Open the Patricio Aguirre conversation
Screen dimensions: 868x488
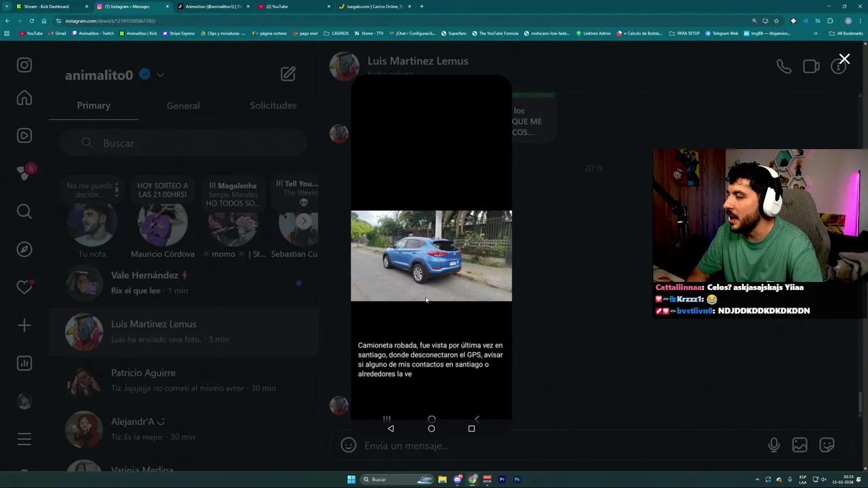click(183, 380)
